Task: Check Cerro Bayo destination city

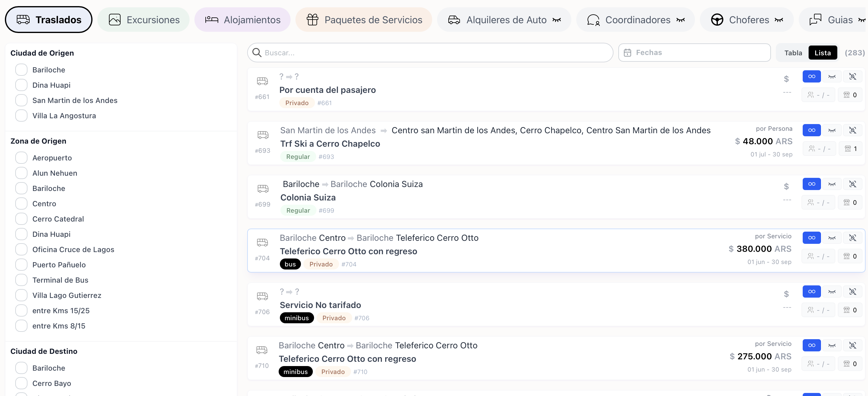Action: [21, 383]
